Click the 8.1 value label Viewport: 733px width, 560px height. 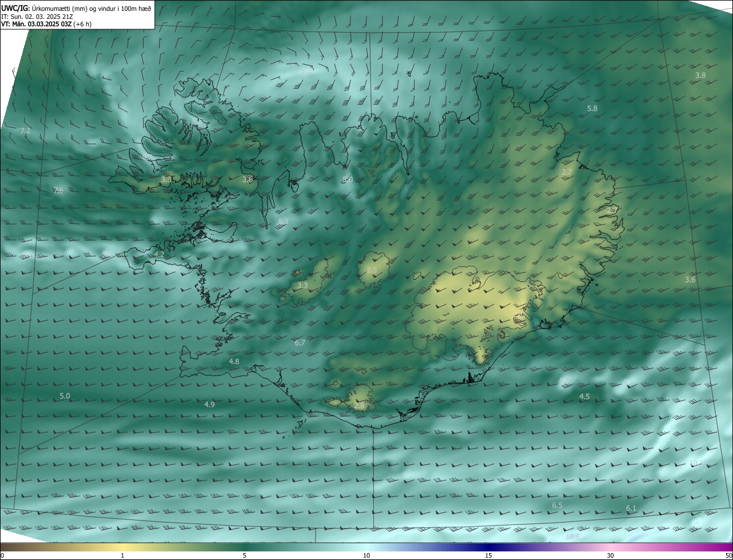(x=283, y=222)
